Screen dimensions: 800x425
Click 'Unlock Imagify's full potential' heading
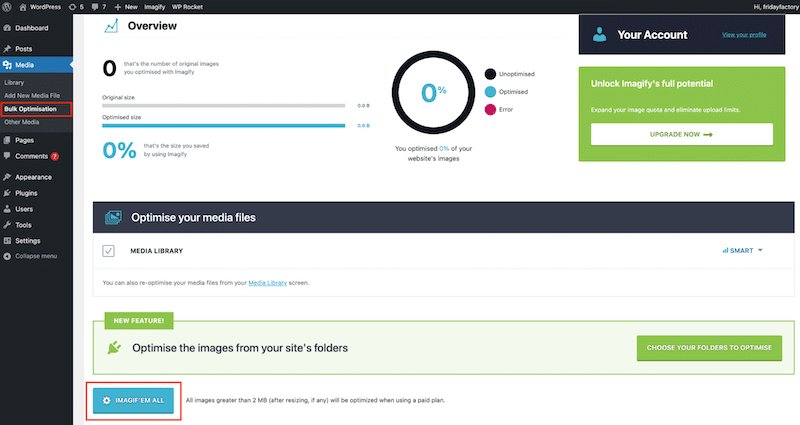point(652,84)
